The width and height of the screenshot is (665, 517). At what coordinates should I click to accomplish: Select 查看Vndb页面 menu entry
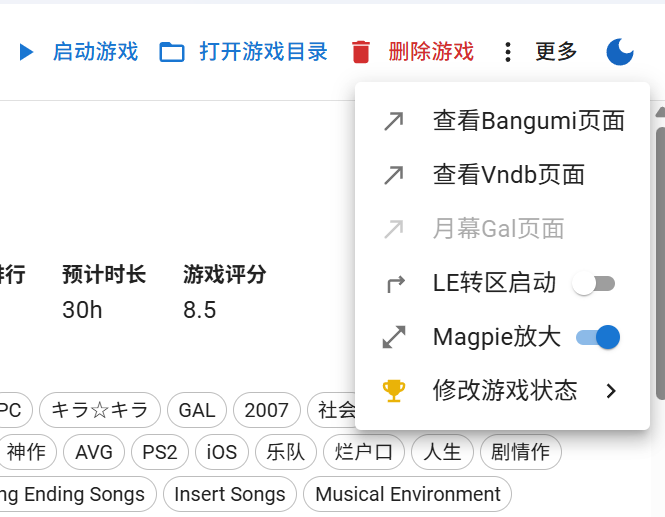click(x=508, y=175)
